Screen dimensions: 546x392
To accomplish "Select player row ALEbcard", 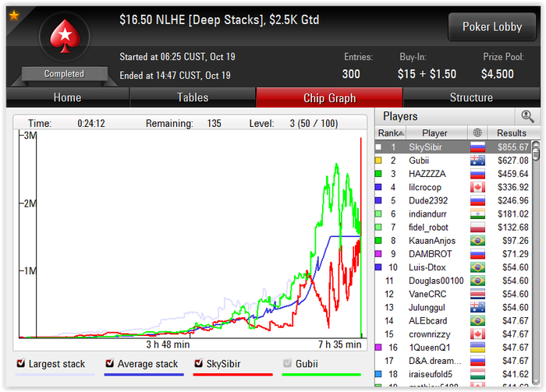I will tap(454, 320).
